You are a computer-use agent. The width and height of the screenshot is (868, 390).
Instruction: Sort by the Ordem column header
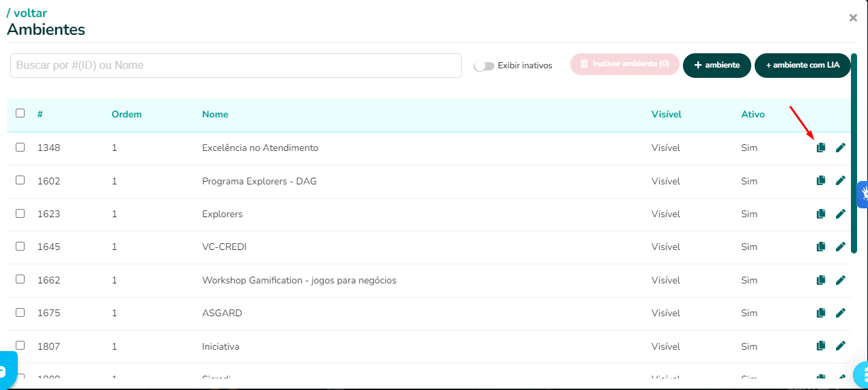(x=126, y=114)
